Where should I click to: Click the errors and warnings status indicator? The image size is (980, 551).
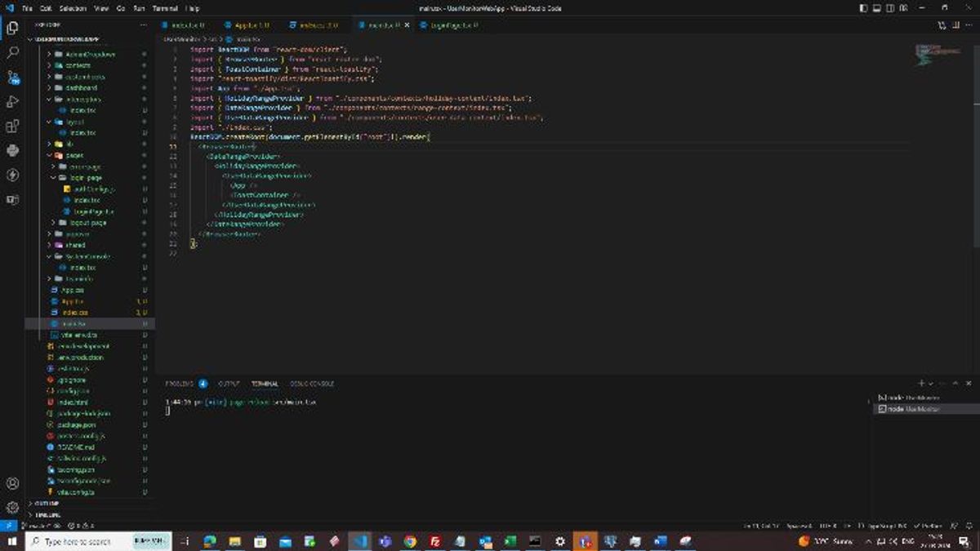[x=80, y=526]
